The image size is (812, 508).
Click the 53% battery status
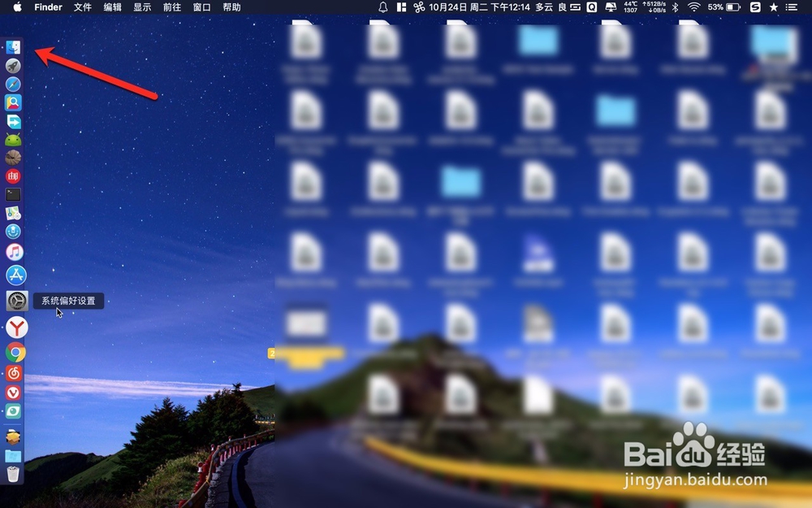click(x=724, y=7)
